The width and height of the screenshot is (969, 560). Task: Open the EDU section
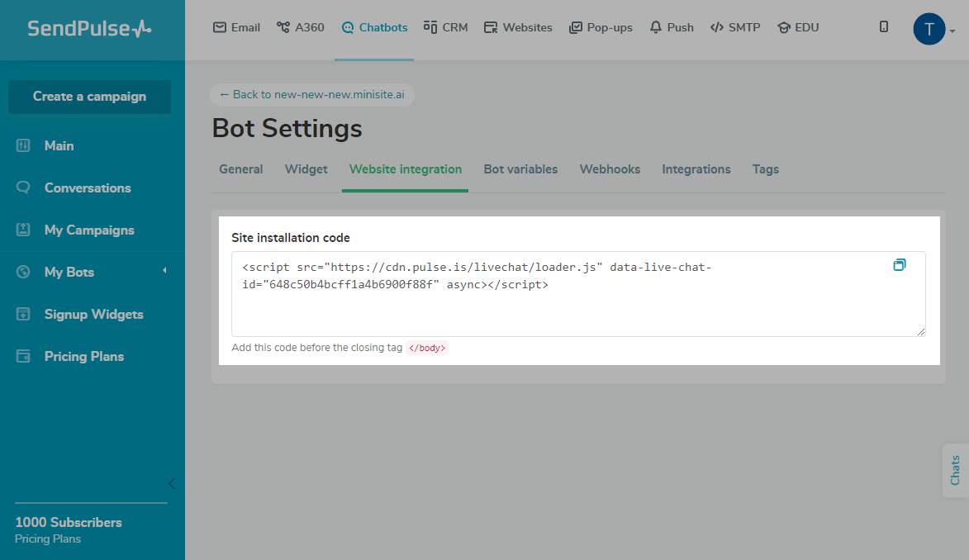coord(781,26)
